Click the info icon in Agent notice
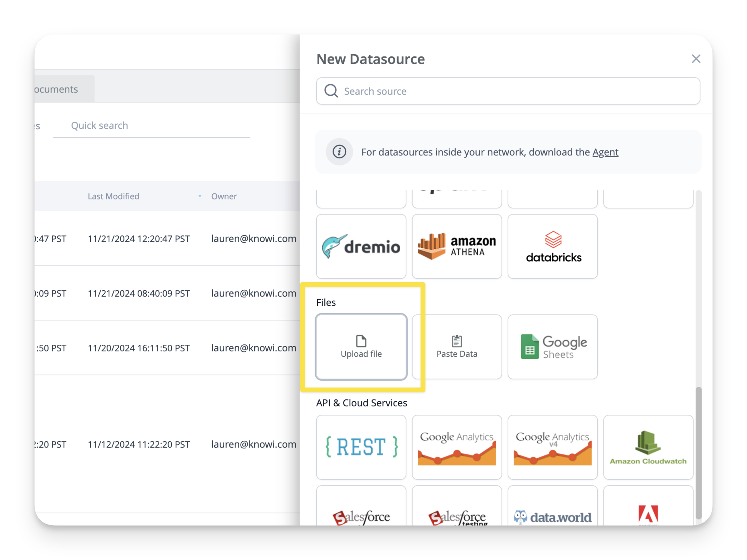The image size is (747, 560). 339,152
